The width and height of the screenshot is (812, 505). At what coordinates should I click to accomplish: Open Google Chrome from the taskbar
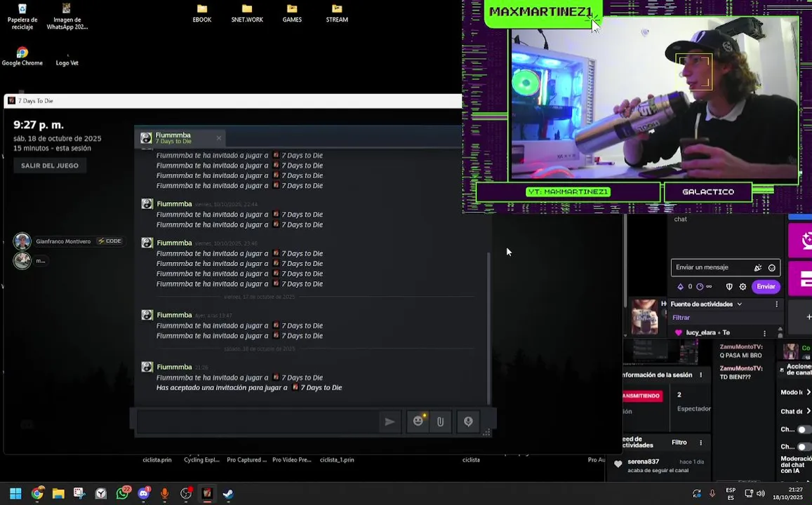pyautogui.click(x=36, y=494)
